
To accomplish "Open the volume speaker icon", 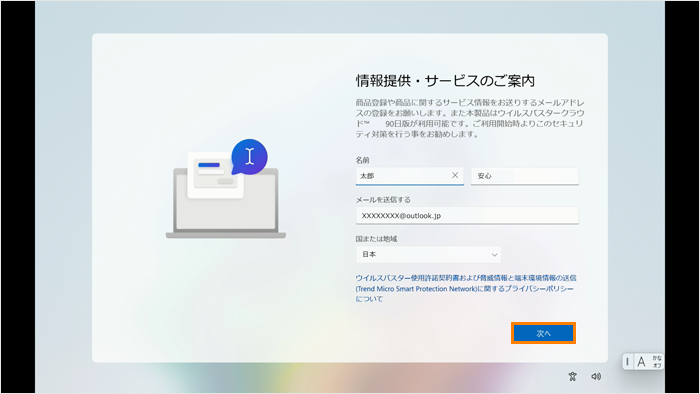I will (596, 377).
